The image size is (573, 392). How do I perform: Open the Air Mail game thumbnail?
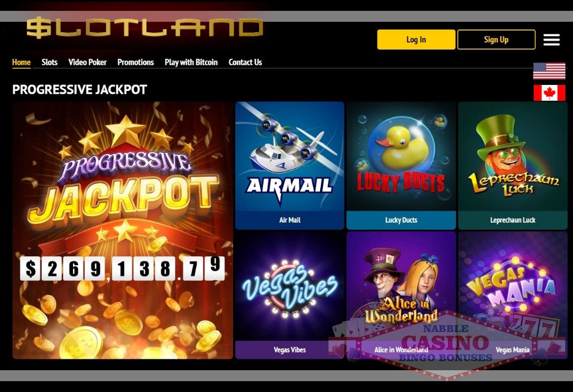point(290,166)
